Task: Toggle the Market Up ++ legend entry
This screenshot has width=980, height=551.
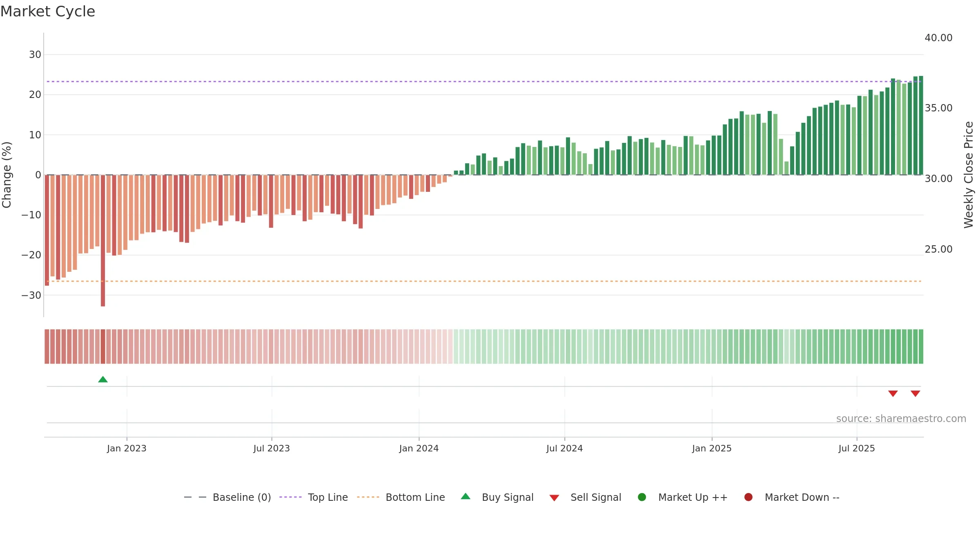Action: tap(683, 497)
